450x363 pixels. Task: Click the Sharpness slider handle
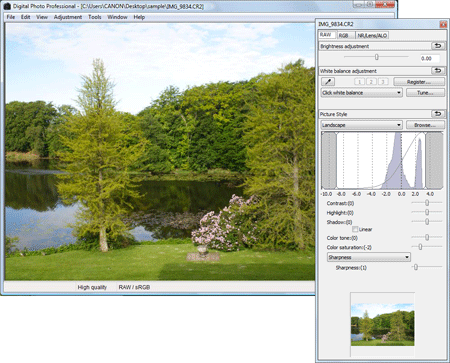click(416, 267)
